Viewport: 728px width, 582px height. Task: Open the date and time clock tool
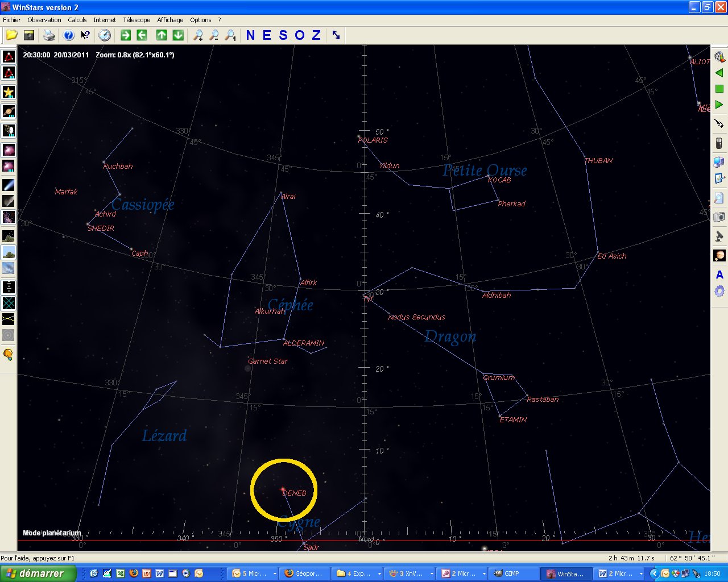(x=105, y=35)
